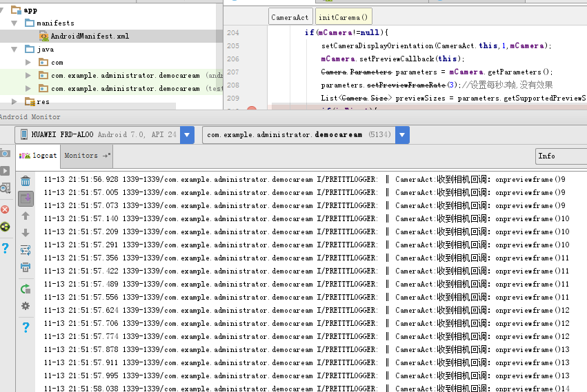This screenshot has height=392, width=587.
Task: Click the java folder icon
Action: pos(30,49)
